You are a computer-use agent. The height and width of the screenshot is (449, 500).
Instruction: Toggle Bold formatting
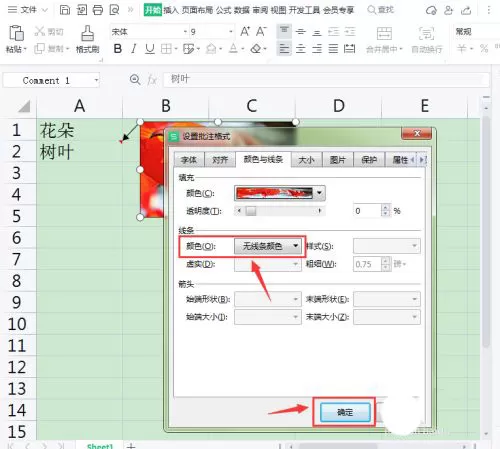tap(117, 49)
